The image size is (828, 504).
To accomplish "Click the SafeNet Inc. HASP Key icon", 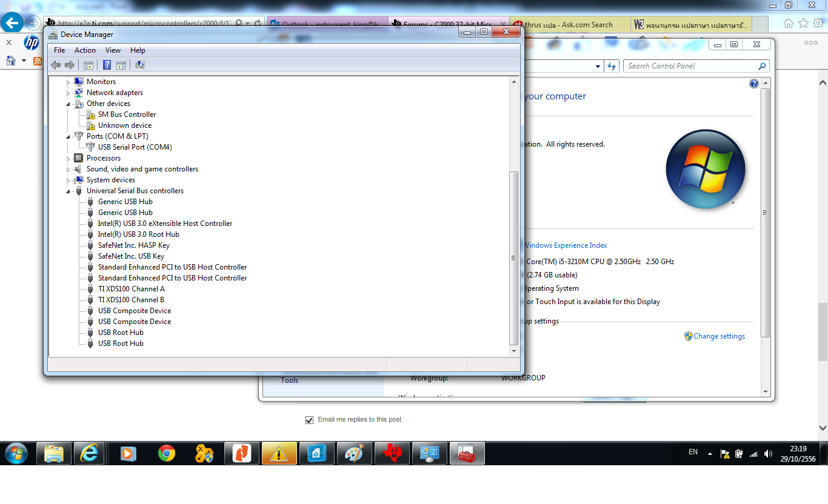I will (x=91, y=245).
